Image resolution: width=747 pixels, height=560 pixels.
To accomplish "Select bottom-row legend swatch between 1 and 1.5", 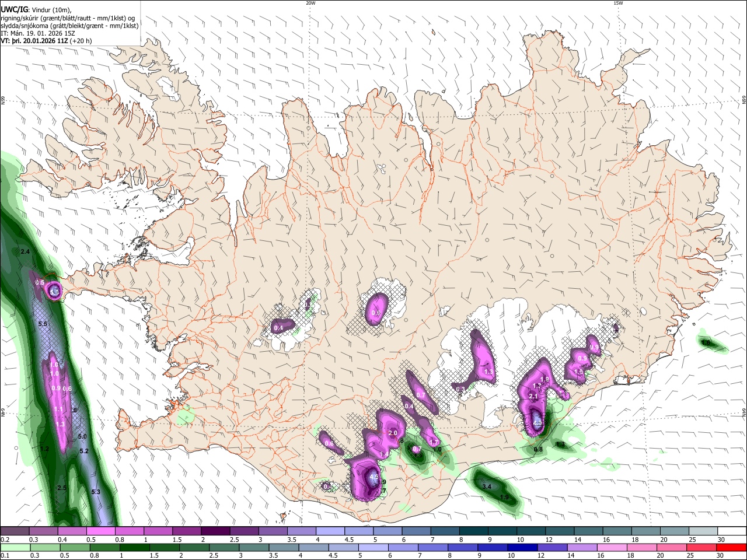I will 134,547.
